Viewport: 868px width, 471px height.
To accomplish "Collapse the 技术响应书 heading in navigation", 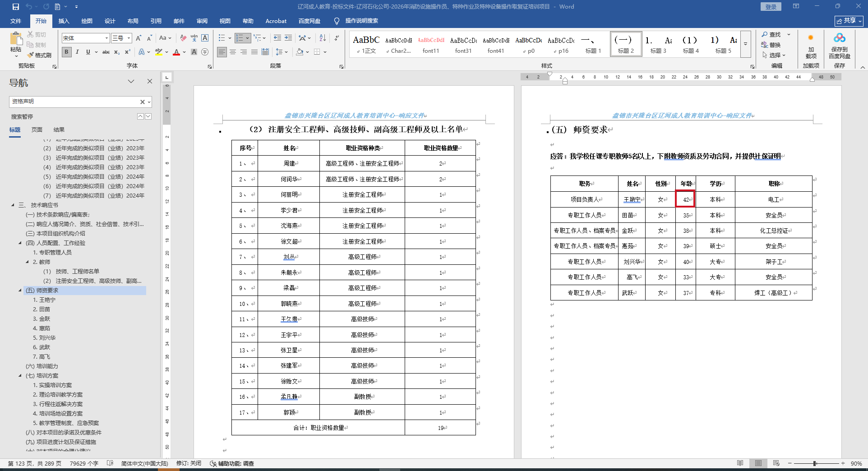I will point(13,205).
